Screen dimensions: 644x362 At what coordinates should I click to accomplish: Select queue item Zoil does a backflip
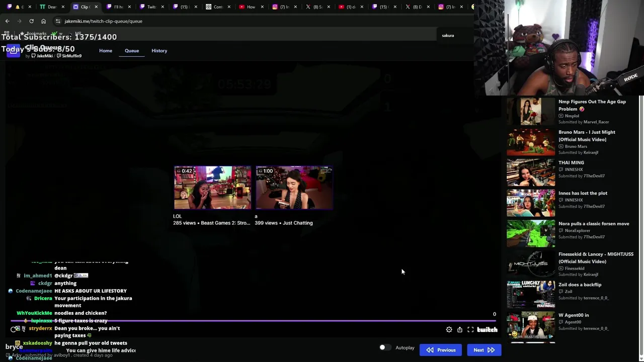click(x=570, y=294)
